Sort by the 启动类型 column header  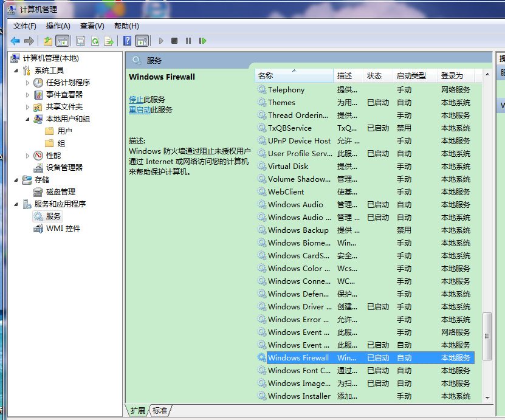[x=415, y=76]
